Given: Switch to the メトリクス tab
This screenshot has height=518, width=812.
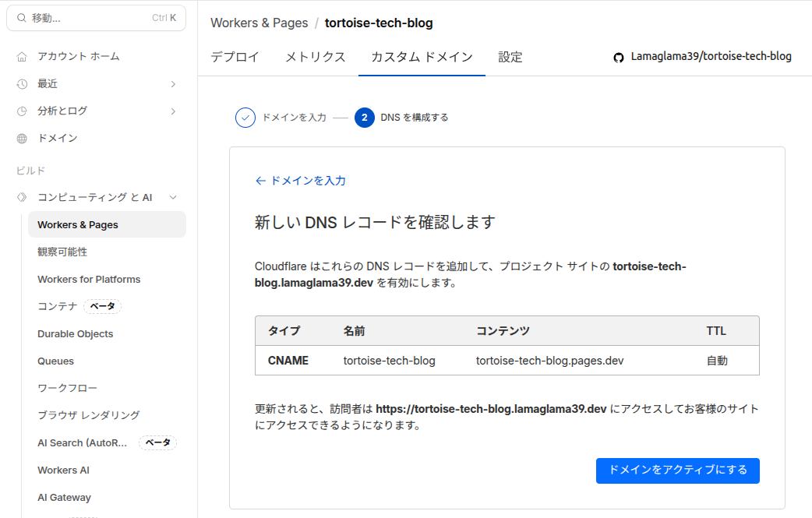Looking at the screenshot, I should click(315, 57).
